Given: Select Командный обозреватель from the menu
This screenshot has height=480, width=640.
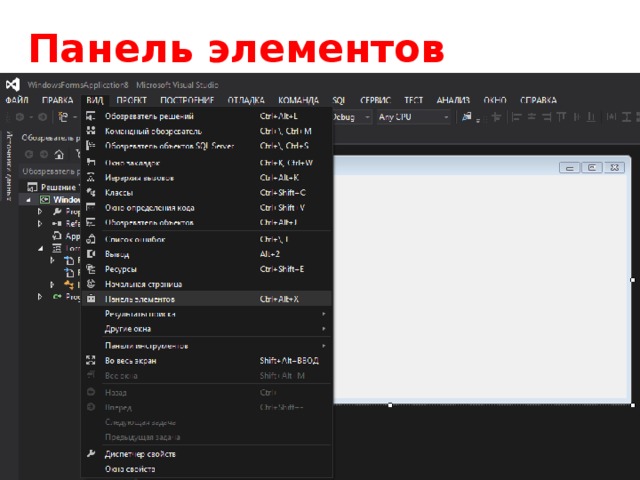Looking at the screenshot, I should 207,131.
